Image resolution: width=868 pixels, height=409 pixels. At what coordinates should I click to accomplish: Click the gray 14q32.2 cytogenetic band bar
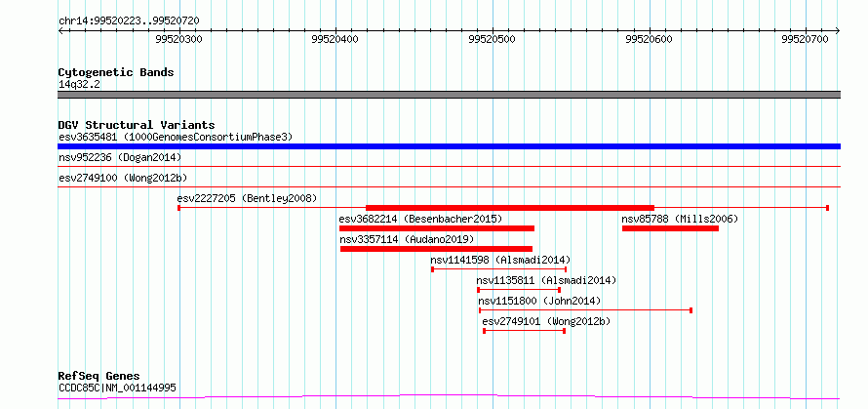tap(449, 95)
